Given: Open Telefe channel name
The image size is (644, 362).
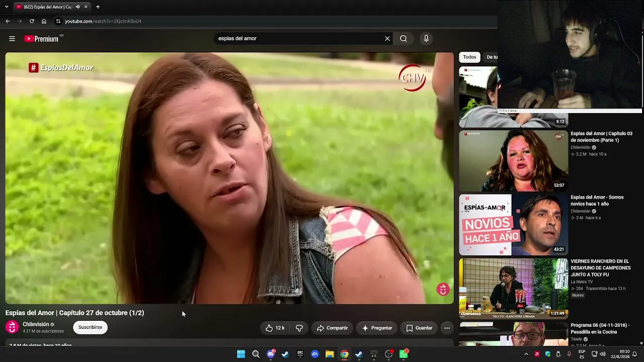Looking at the screenshot, I should [577, 339].
